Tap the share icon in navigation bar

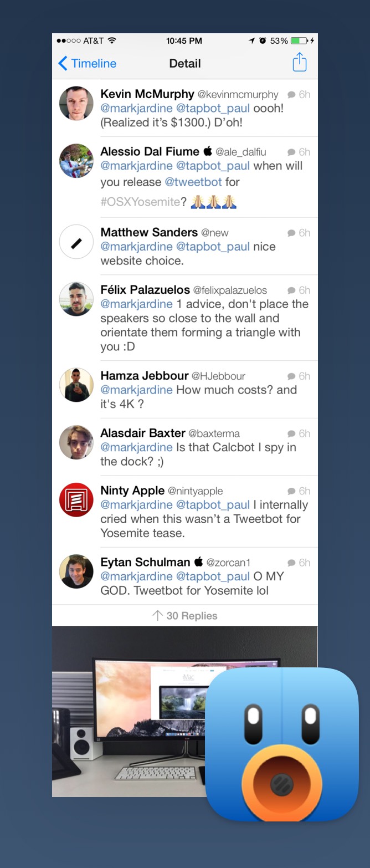pos(299,62)
